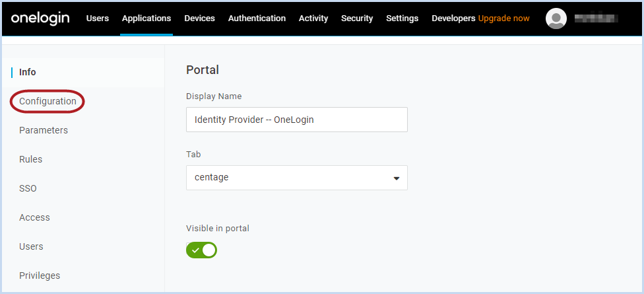
Task: Open the Activity menu
Action: coord(313,18)
